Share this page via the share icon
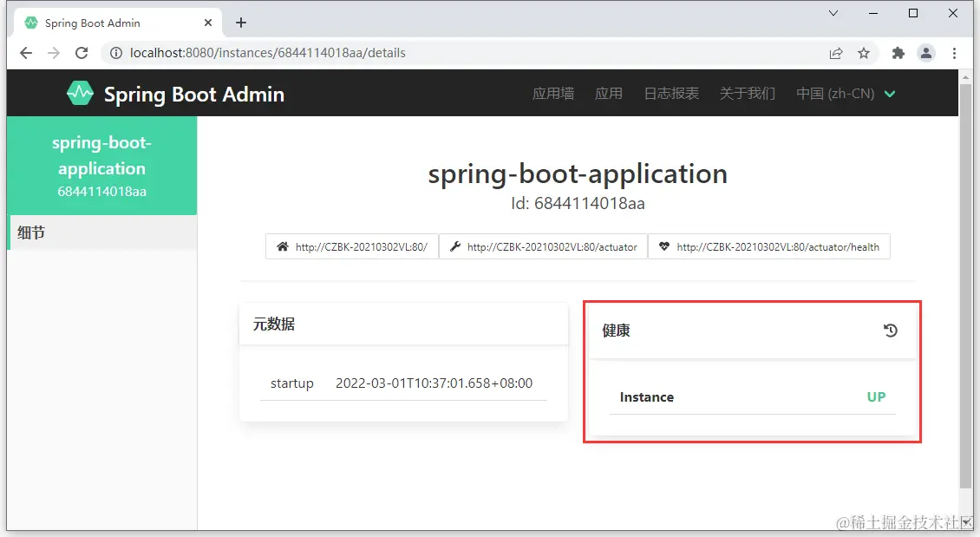980x537 pixels. tap(836, 53)
